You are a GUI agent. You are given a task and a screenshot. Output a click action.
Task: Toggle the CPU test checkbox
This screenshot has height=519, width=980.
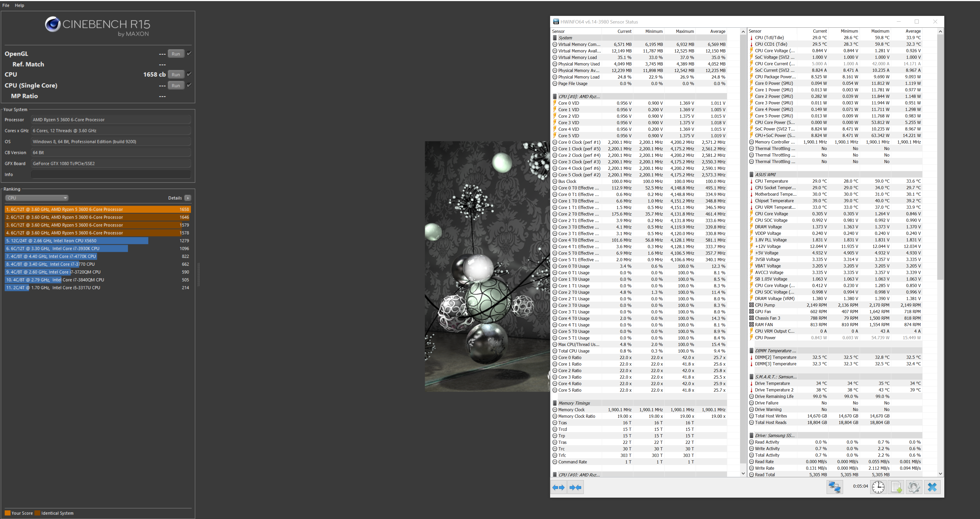click(189, 74)
